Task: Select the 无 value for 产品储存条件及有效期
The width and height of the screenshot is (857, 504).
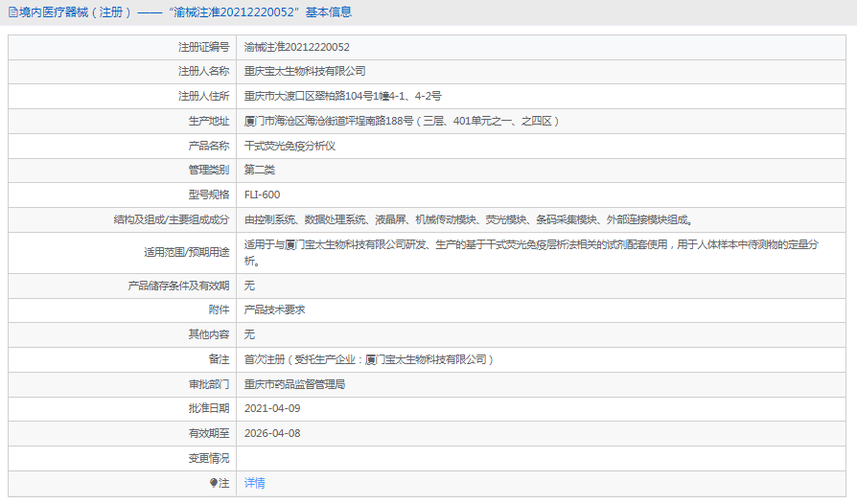Action: (x=249, y=286)
